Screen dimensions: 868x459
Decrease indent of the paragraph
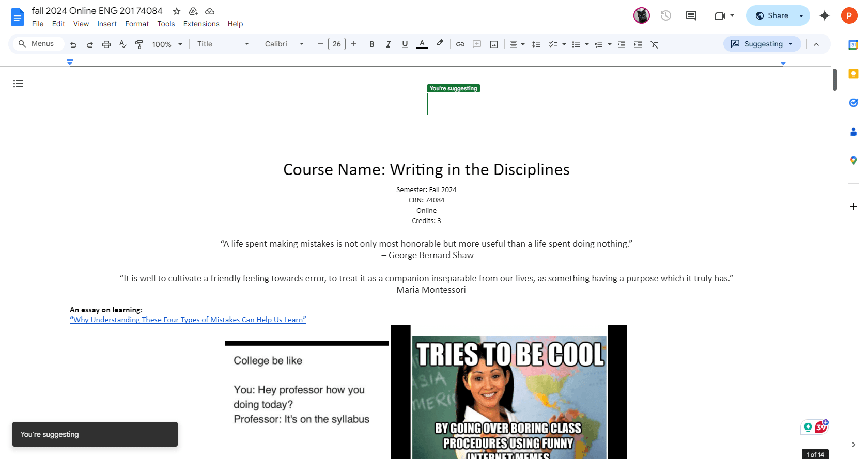point(622,44)
